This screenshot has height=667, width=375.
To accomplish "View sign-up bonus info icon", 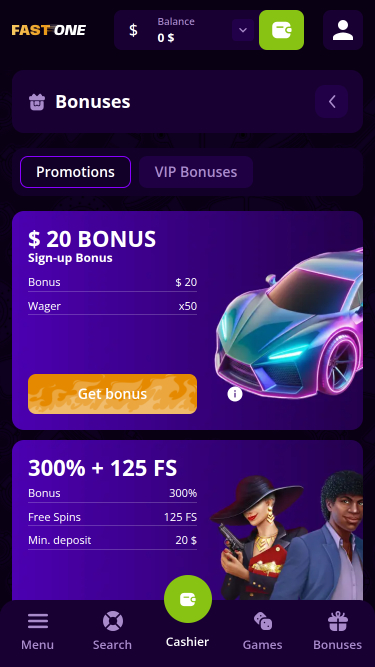I will pyautogui.click(x=235, y=394).
